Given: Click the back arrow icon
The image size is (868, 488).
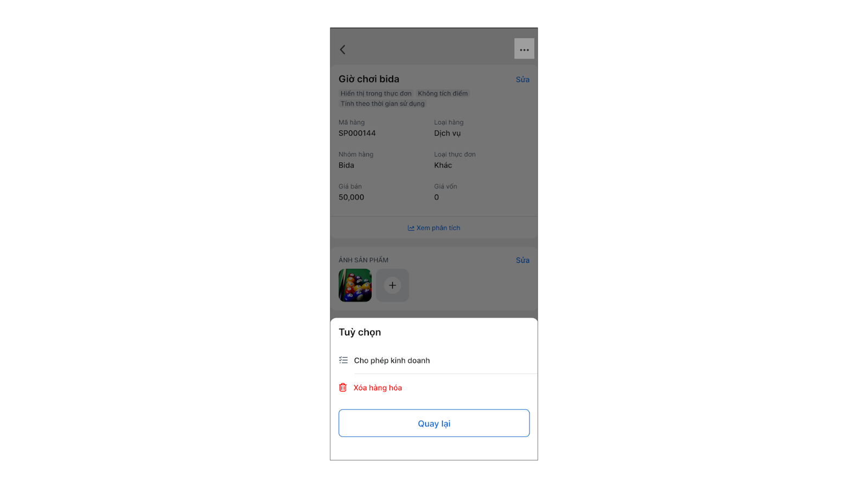Looking at the screenshot, I should coord(342,49).
